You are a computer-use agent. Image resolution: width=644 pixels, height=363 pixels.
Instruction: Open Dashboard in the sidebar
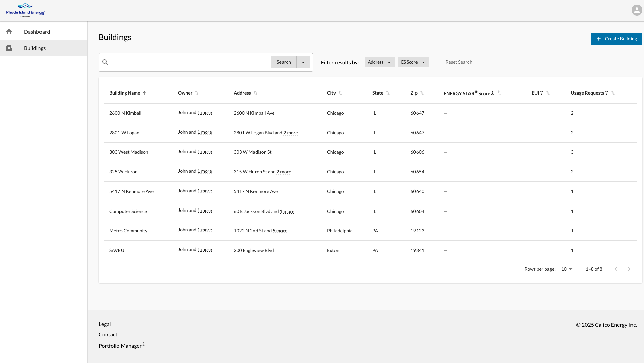click(37, 32)
